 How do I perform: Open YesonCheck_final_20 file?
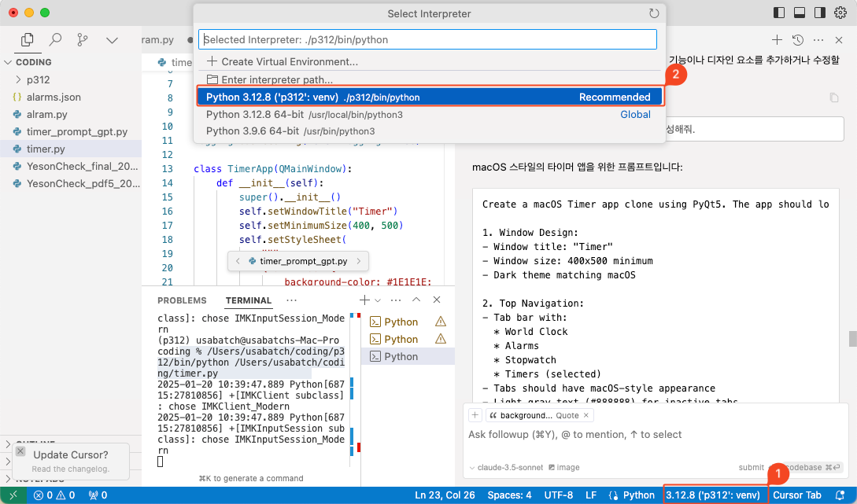click(71, 167)
